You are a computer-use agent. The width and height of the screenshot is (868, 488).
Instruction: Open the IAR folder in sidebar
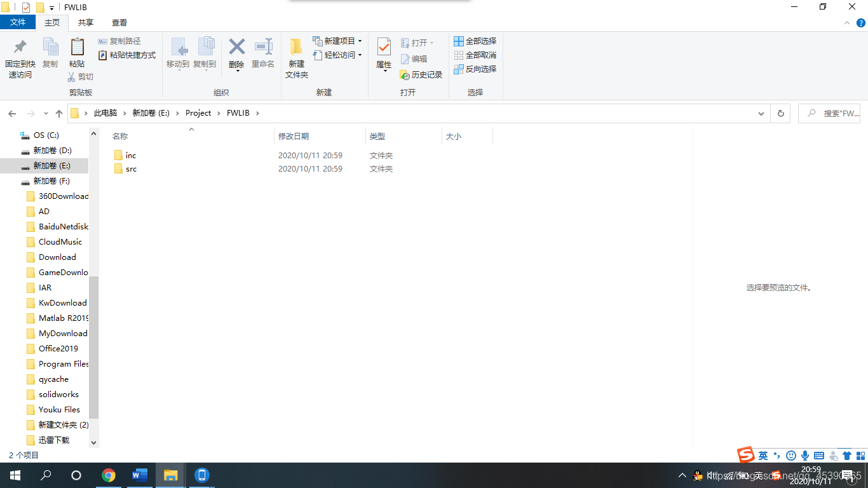coord(44,288)
